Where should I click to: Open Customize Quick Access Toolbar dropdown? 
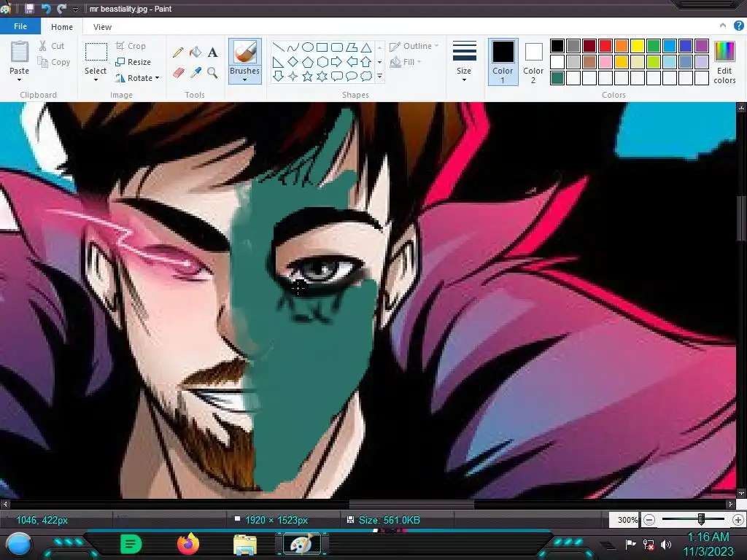75,9
